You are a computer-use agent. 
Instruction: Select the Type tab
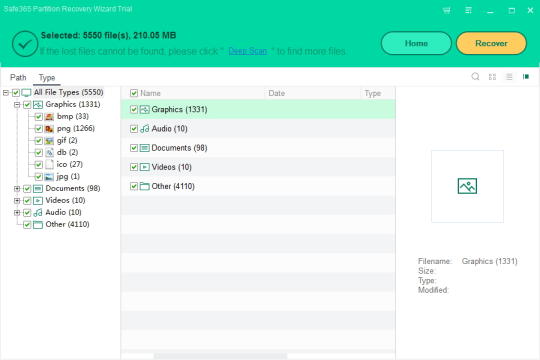tap(47, 78)
